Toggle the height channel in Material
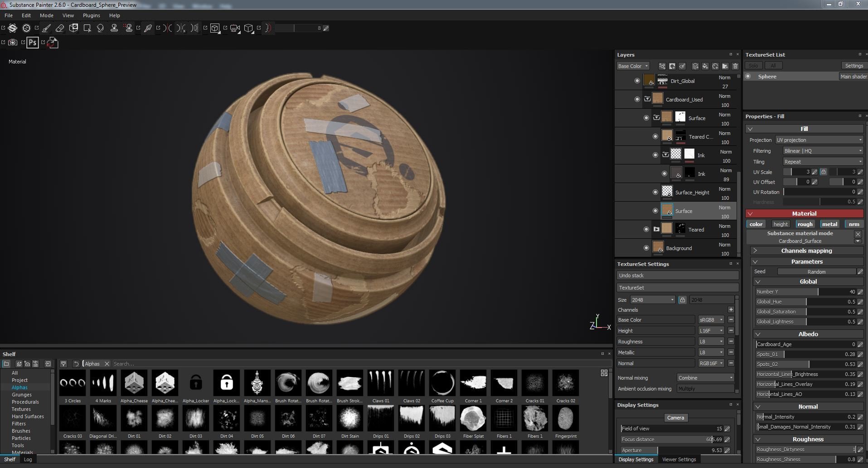The width and height of the screenshot is (868, 468). (x=780, y=224)
